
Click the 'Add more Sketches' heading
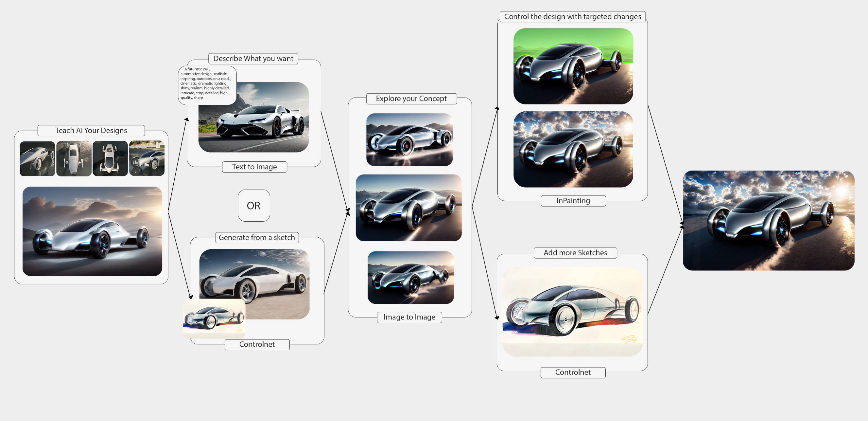click(x=575, y=253)
